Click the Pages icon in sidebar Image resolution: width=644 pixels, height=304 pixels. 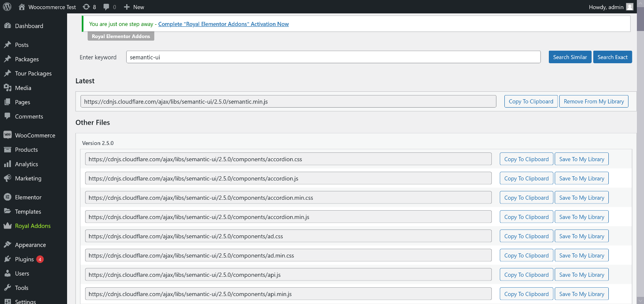coord(8,102)
